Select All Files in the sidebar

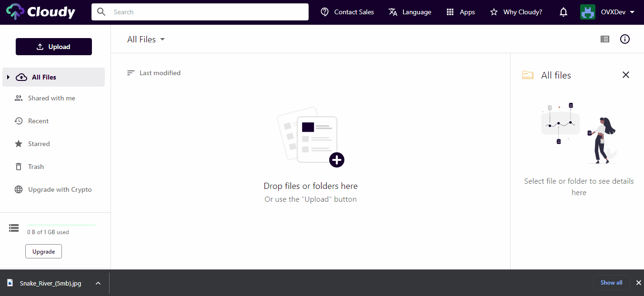coord(53,77)
